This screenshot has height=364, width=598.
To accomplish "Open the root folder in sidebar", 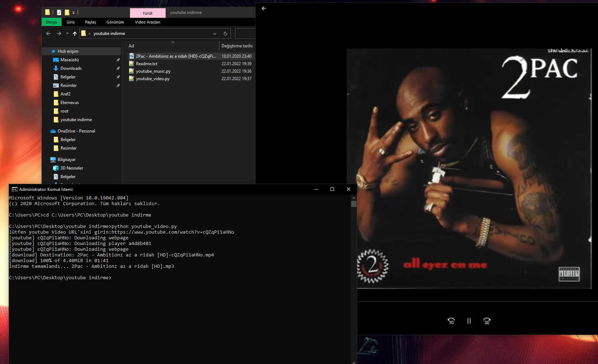I will (x=64, y=111).
